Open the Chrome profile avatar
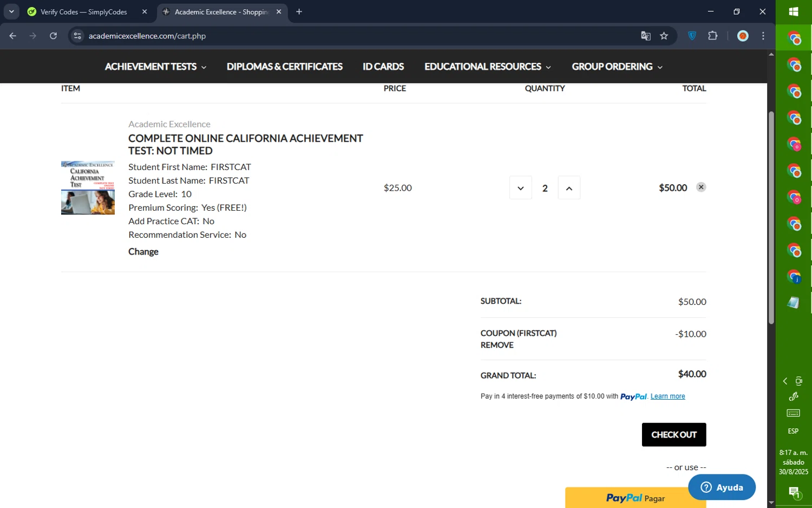This screenshot has width=812, height=508. (743, 36)
